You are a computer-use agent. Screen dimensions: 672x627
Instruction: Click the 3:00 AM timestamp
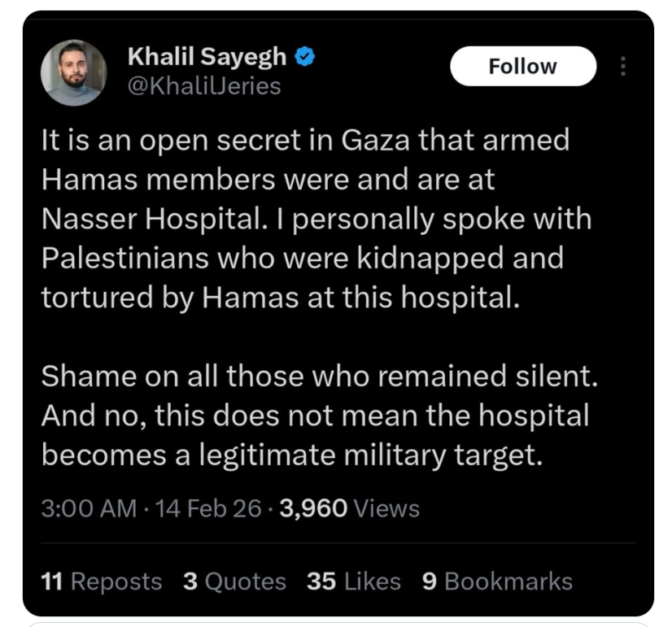point(89,508)
